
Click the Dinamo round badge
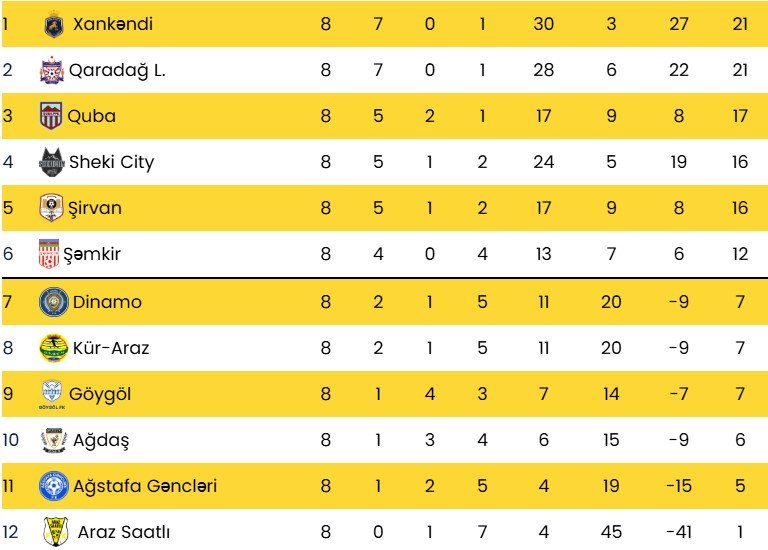(x=51, y=301)
